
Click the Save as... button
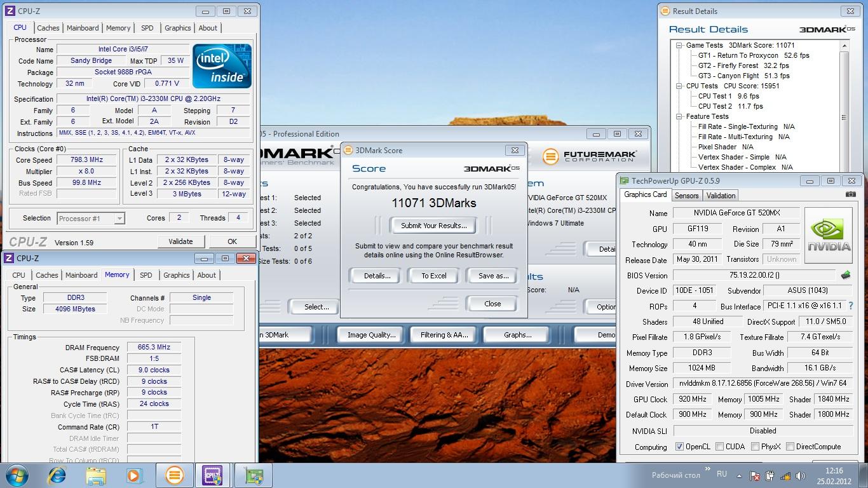point(494,276)
